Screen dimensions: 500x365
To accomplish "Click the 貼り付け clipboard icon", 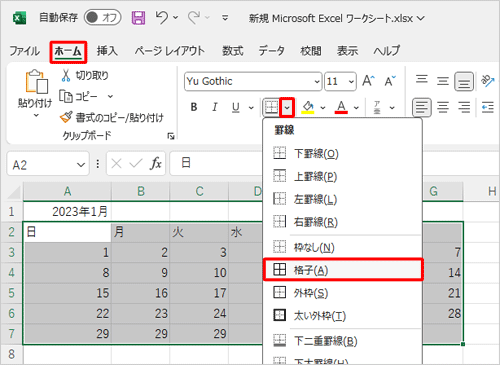I will (36, 81).
